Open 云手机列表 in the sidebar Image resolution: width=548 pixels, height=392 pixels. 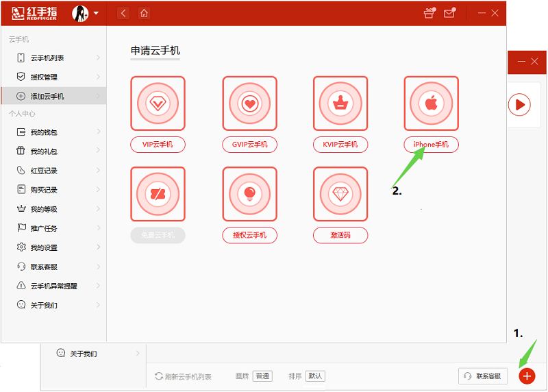pos(54,58)
